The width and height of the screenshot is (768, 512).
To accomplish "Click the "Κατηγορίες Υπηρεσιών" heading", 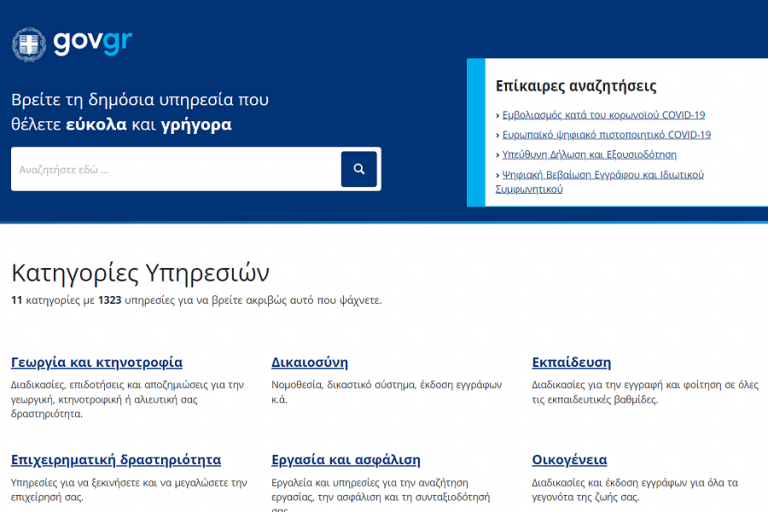I will [x=140, y=273].
